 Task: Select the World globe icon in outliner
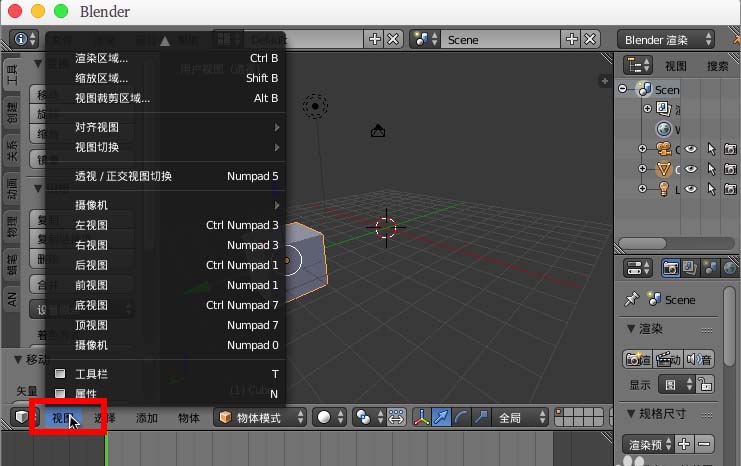tap(664, 129)
